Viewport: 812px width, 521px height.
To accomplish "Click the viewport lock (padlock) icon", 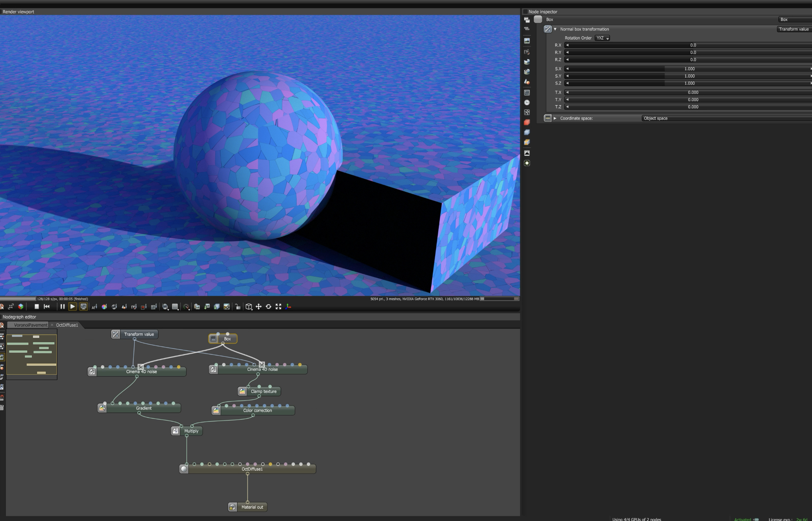I will (238, 307).
